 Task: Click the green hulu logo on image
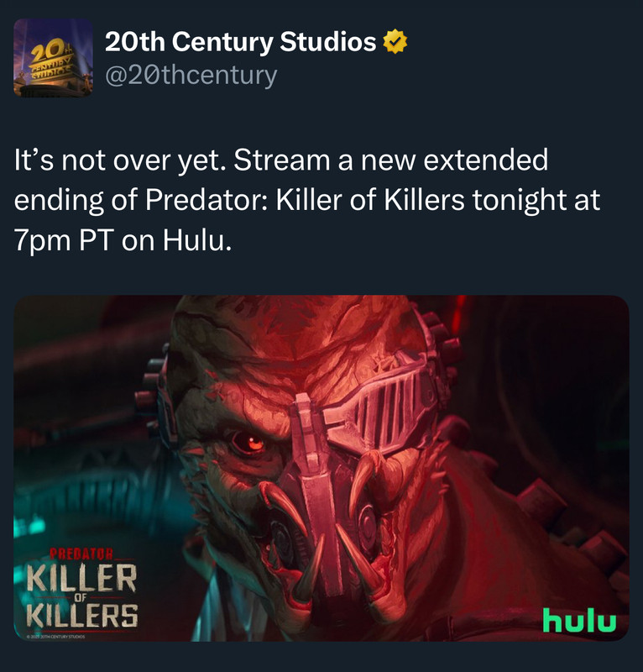(579, 620)
